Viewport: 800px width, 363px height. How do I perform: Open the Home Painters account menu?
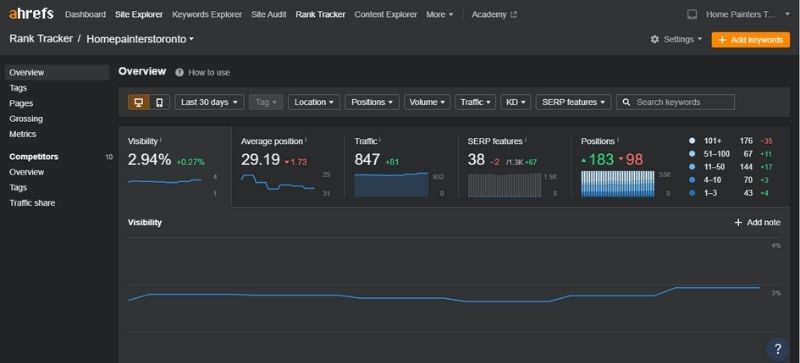coord(747,14)
